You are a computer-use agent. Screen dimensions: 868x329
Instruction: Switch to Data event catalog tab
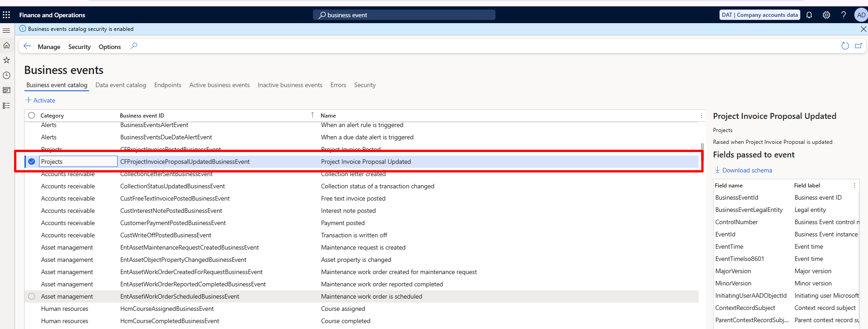[x=121, y=85]
